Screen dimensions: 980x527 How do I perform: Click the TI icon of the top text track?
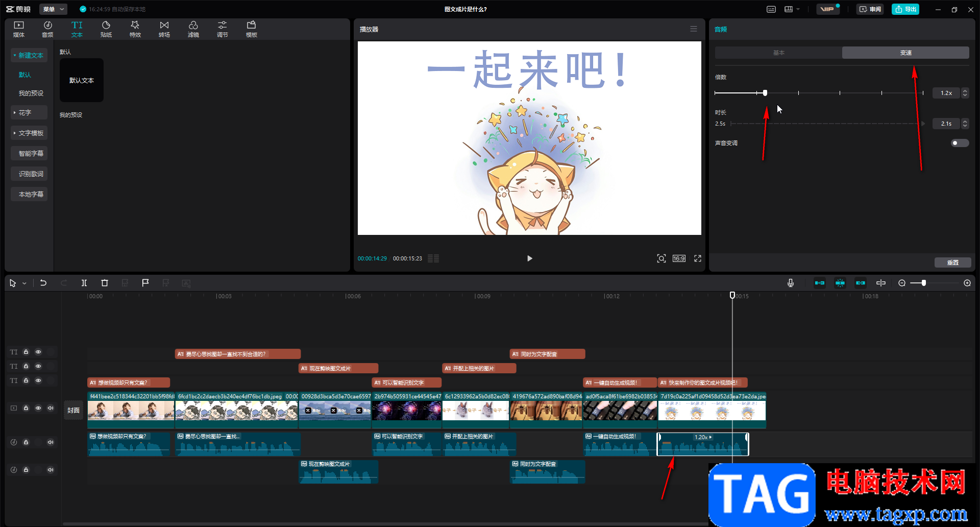(x=14, y=352)
